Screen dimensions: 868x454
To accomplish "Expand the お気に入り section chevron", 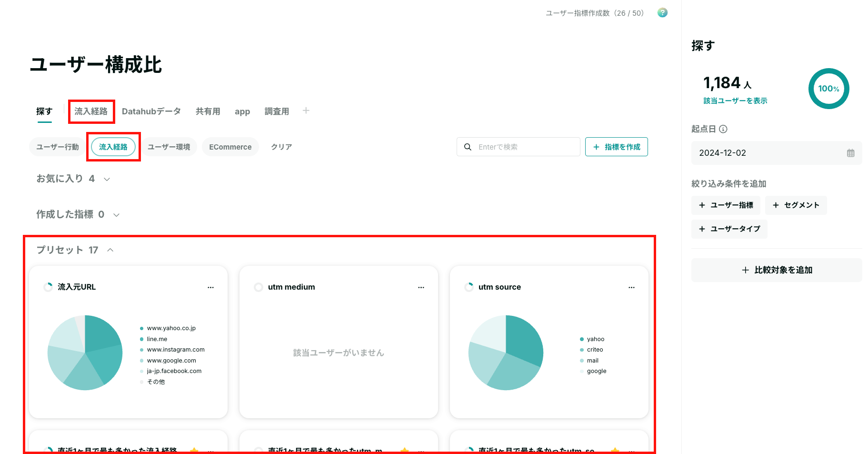I will tap(107, 179).
